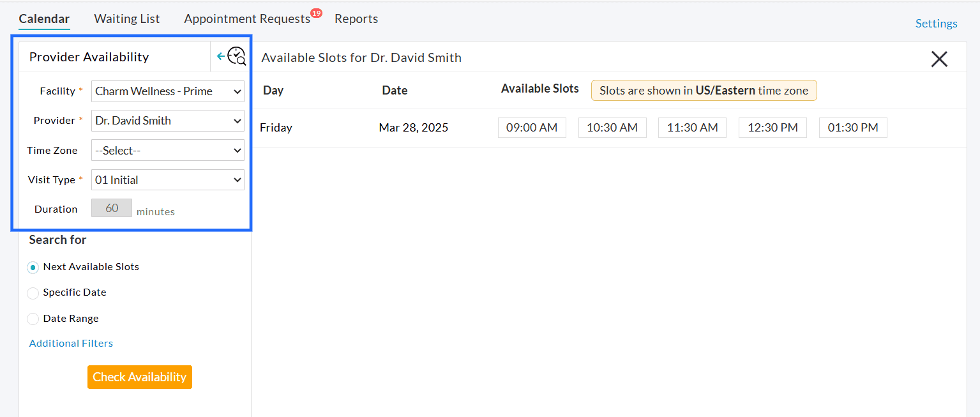980x417 pixels.
Task: Go to the Reports tab
Action: (x=356, y=19)
